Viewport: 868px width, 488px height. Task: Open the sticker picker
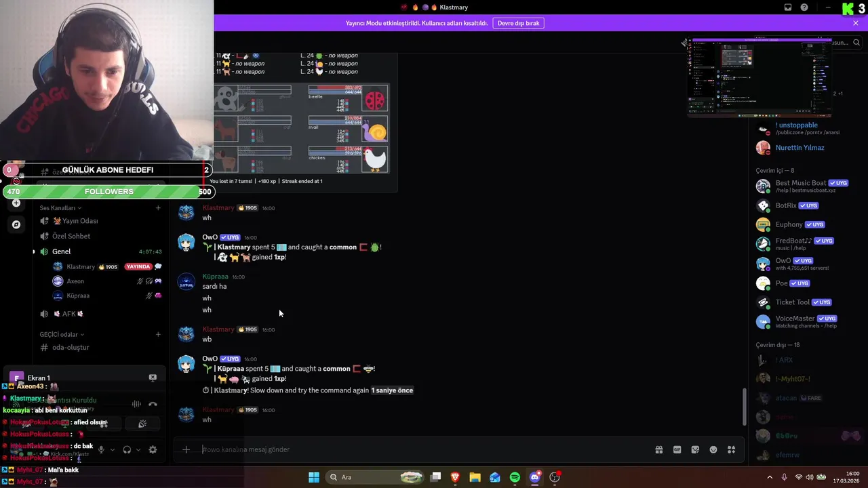[x=695, y=449]
